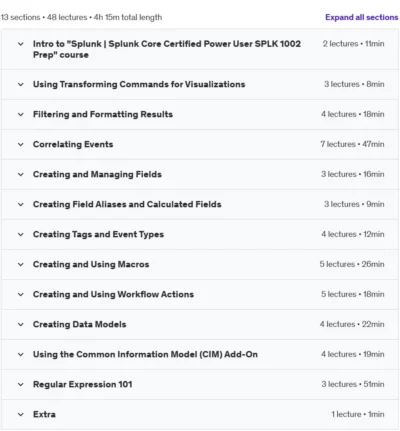Viewport: 400px width, 431px height.
Task: Click the Creating Data Models title
Action: click(x=80, y=324)
